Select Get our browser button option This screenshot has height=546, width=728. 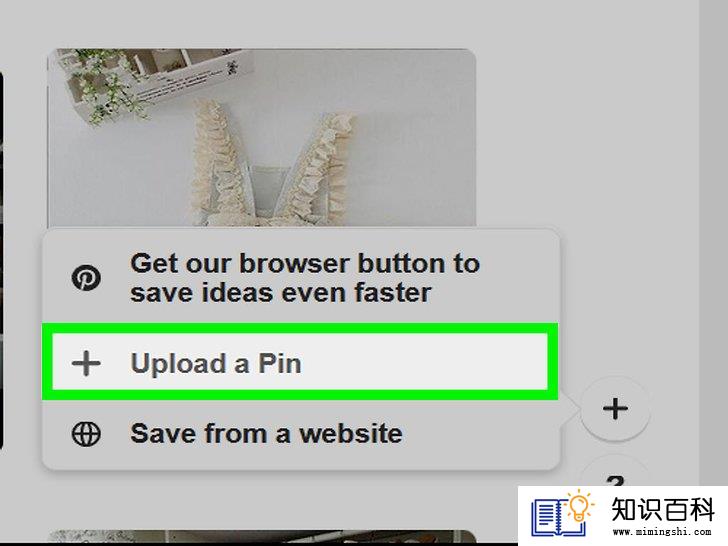[300, 278]
